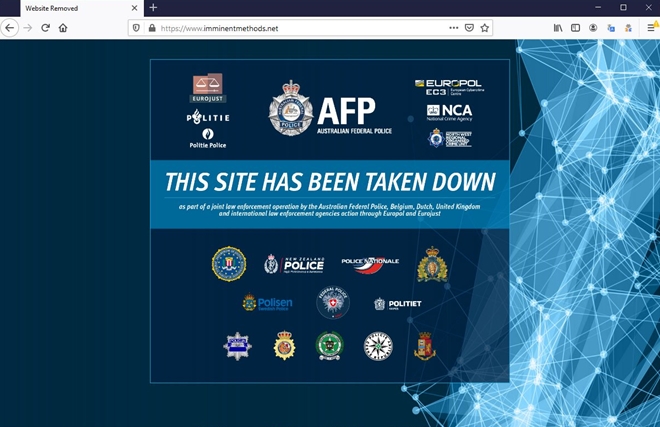Open the blue translate extension icon
Viewport: 660px width, 427px height.
(611, 28)
